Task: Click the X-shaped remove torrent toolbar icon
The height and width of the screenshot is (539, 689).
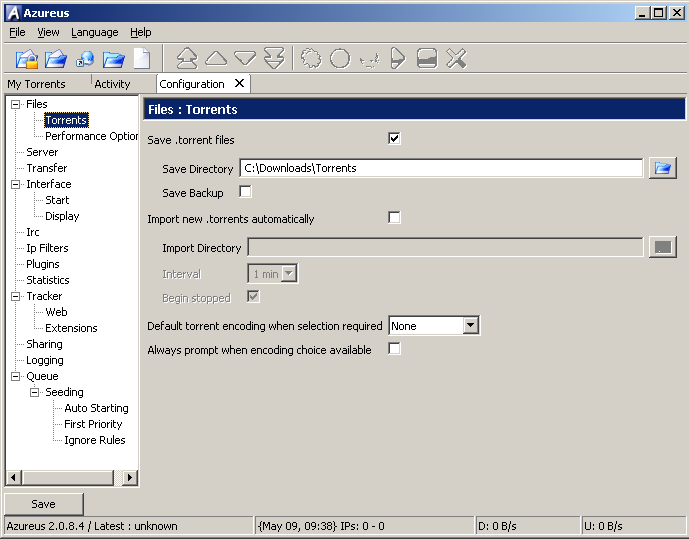Action: point(456,58)
